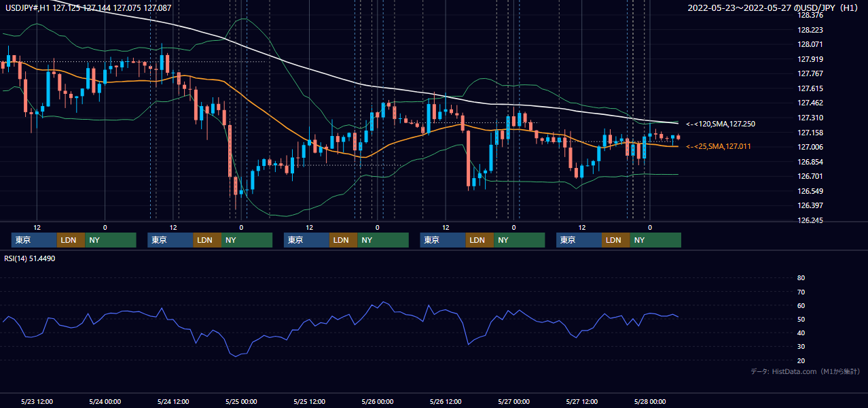Click the RSI axis value 40
Screen dimensions: 868x408
(801, 333)
